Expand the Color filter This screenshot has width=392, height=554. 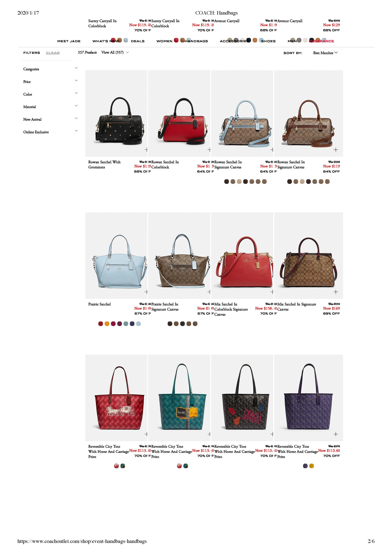click(50, 94)
